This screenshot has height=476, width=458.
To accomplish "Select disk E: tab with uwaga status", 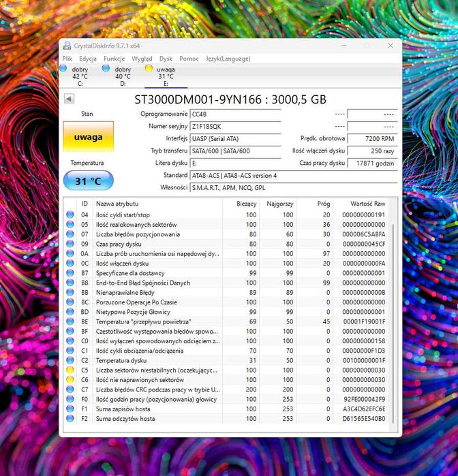I will [x=166, y=76].
